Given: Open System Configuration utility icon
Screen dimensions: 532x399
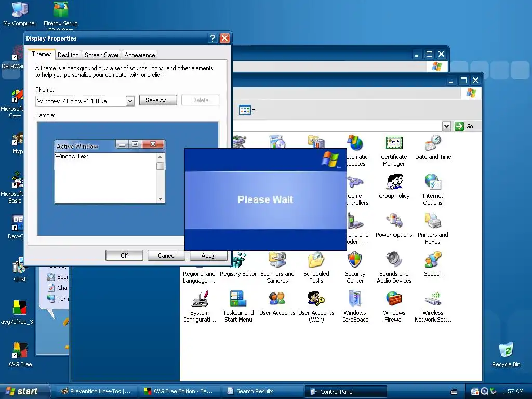Looking at the screenshot, I should pos(199,307).
